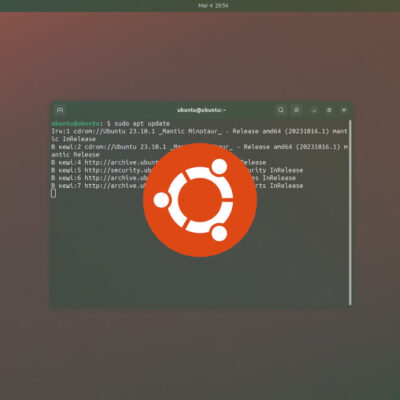
Task: Open the terminal search tool
Action: [281, 110]
